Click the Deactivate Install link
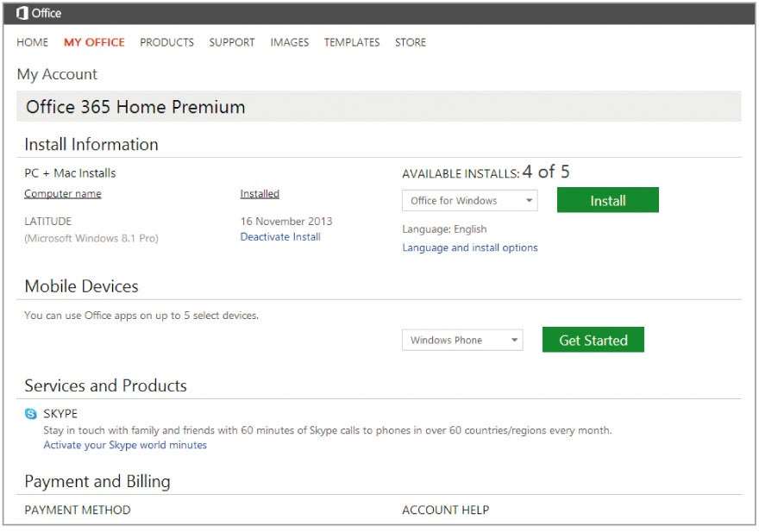The width and height of the screenshot is (759, 532). (280, 237)
